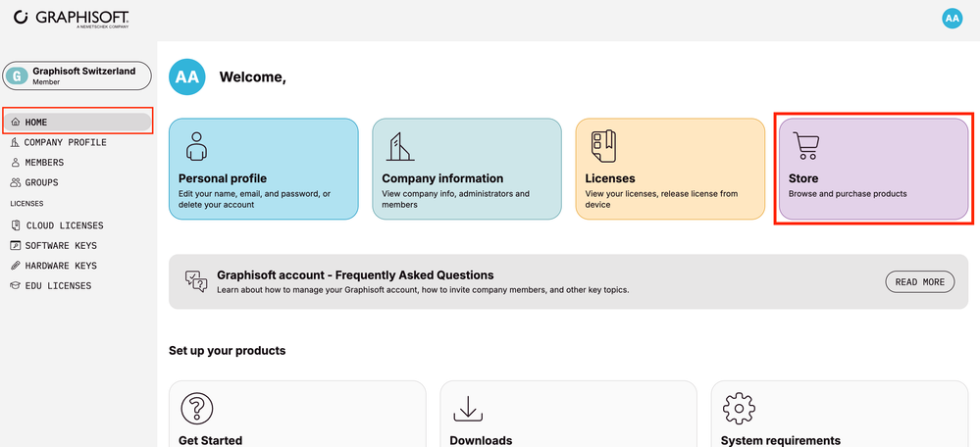Viewport: 980px width, 447px height.
Task: Open the Get Started card
Action: coord(297,414)
